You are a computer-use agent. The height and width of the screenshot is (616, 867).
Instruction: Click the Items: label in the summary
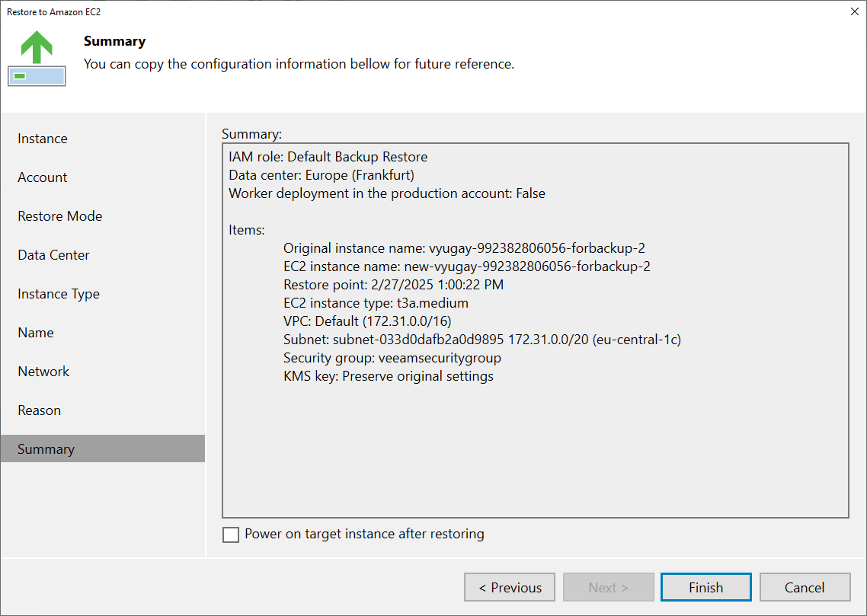(x=247, y=230)
